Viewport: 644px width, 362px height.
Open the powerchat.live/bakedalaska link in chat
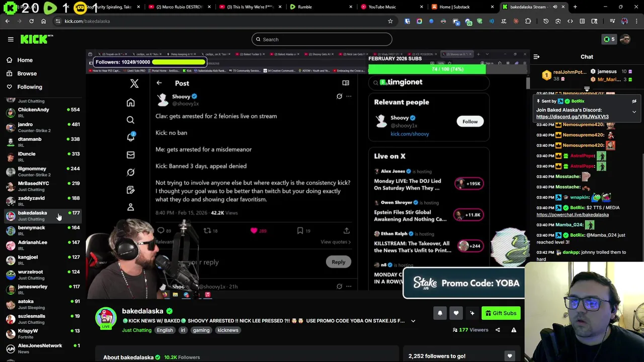pos(573,215)
